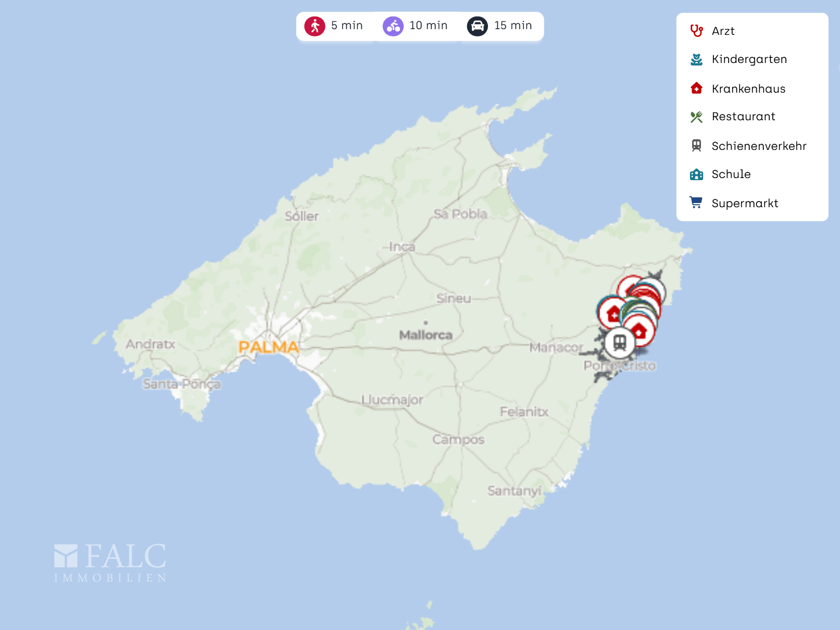
Task: Click the dark car icon
Action: coord(477,26)
